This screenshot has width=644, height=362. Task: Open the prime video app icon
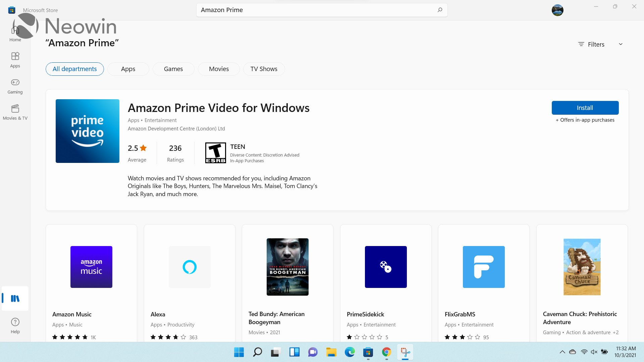tap(88, 131)
